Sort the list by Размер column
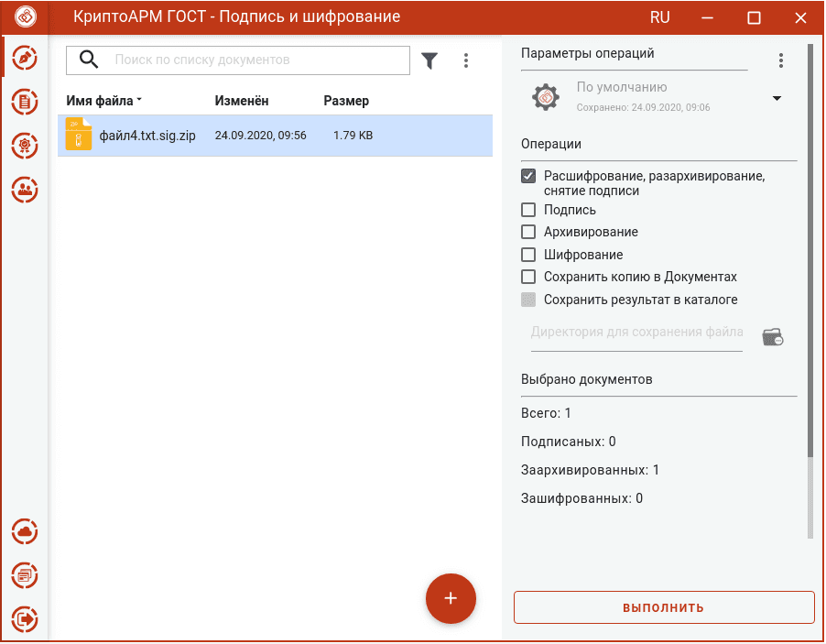Screen dimensions: 826x644 (346, 101)
